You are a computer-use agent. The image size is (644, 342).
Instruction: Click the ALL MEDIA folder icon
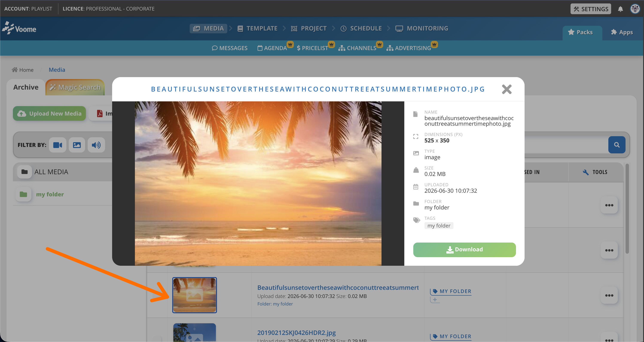(x=24, y=172)
